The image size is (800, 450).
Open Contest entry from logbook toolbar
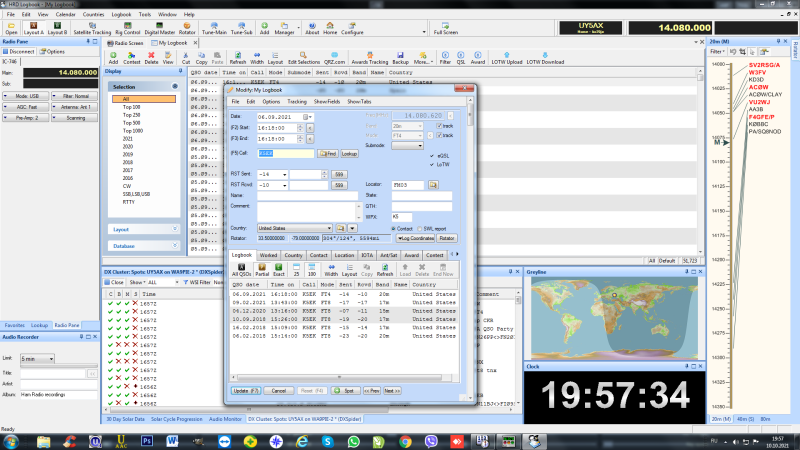tap(131, 58)
